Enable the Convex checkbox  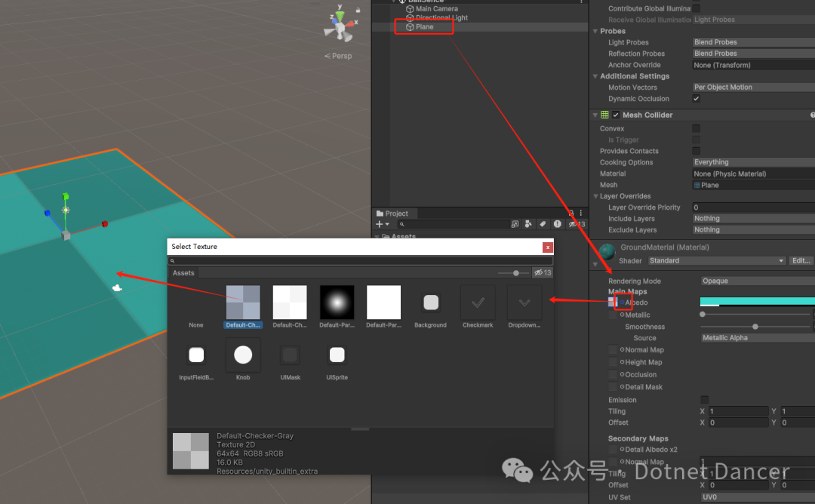tap(696, 128)
